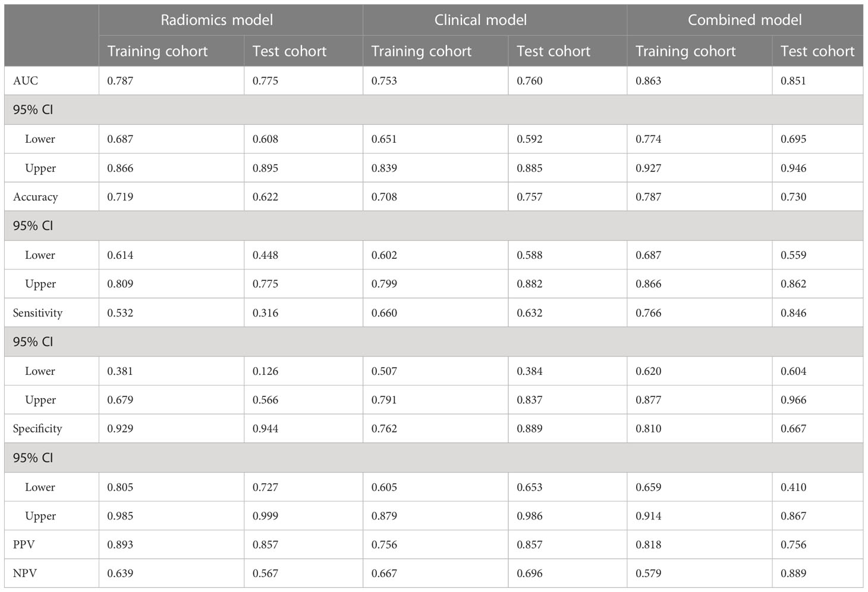
Task: Click Accuracy upper bound 0.862
Action: coord(794,284)
